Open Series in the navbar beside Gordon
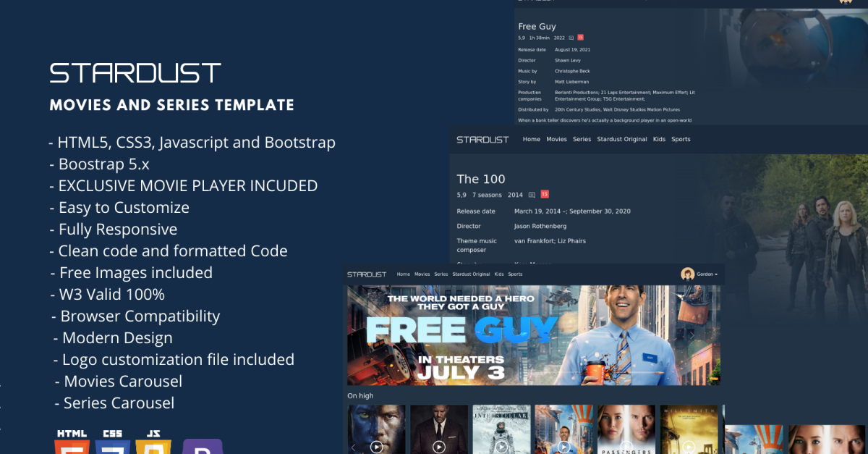 click(x=441, y=274)
